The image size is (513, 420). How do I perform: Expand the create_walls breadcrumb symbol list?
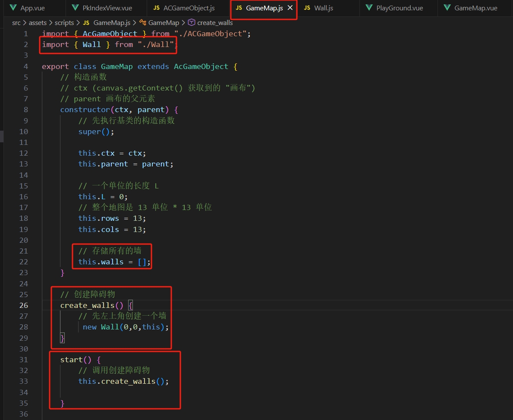[215, 23]
